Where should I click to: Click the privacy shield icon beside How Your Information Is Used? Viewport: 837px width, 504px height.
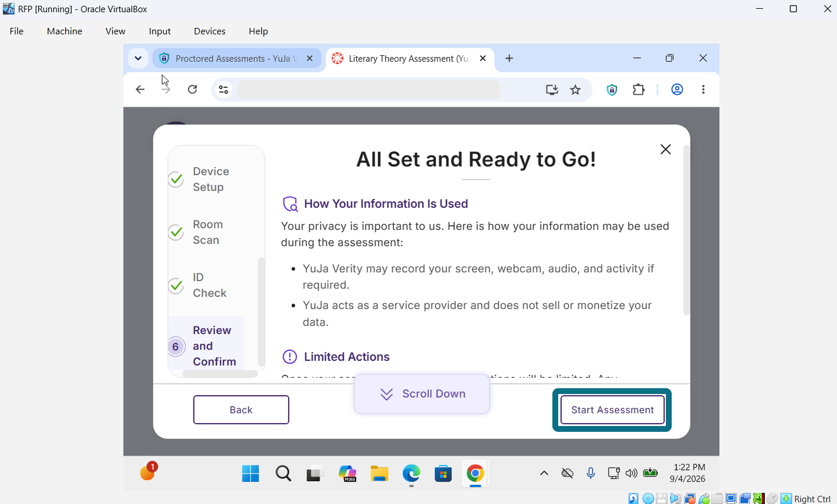[290, 204]
